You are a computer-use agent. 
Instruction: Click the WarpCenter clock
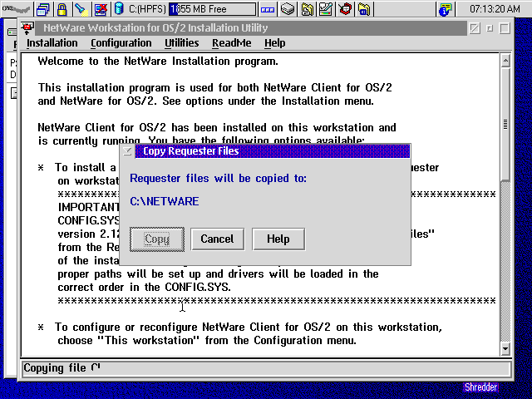(495, 9)
